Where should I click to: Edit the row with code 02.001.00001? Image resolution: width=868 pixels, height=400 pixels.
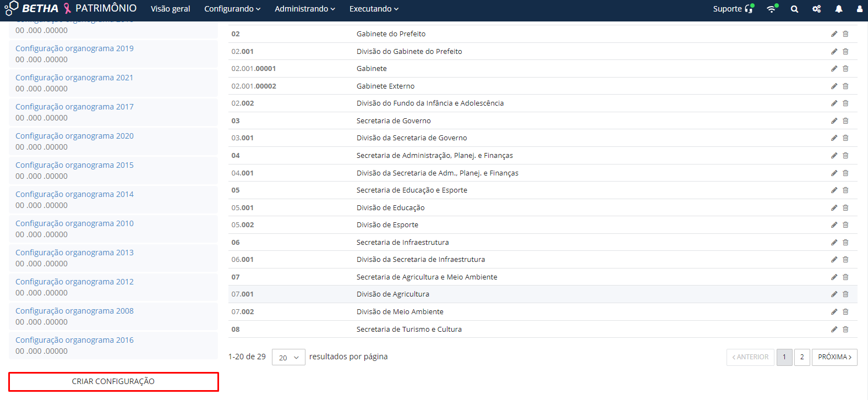[834, 69]
